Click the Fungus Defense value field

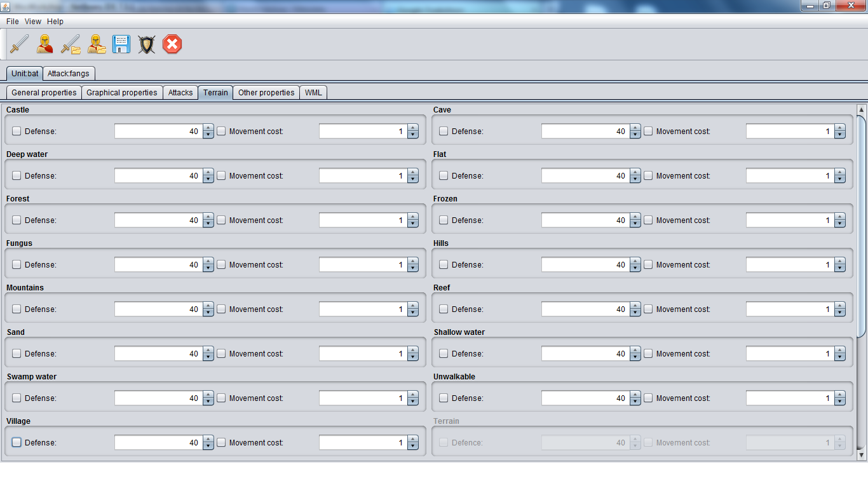159,265
